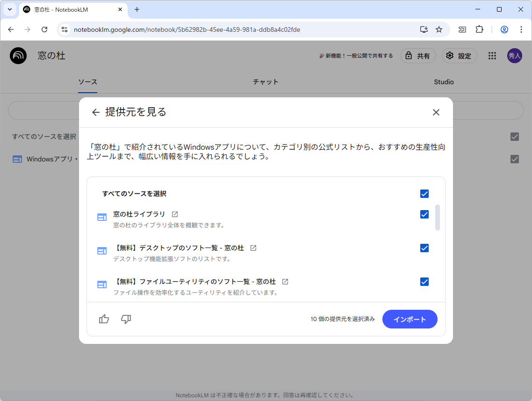Click the 秀人 profile avatar
This screenshot has width=532, height=401.
pyautogui.click(x=514, y=55)
